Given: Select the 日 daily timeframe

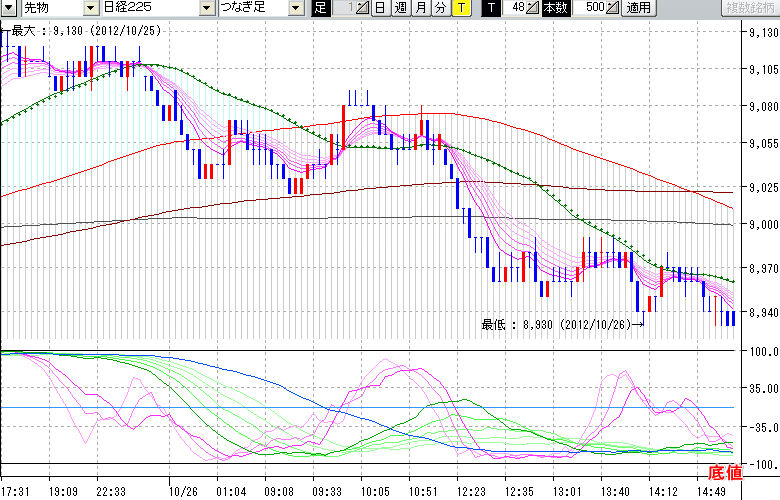Looking at the screenshot, I should pyautogui.click(x=380, y=8).
